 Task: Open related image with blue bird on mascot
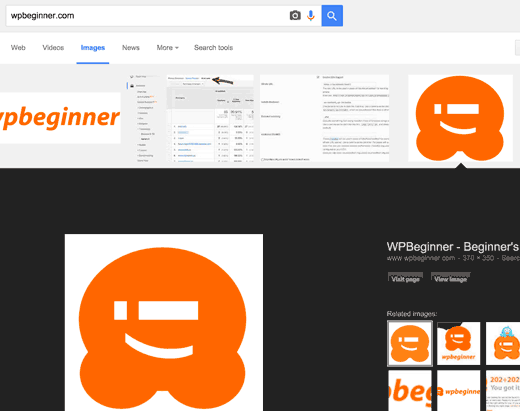pos(503,343)
